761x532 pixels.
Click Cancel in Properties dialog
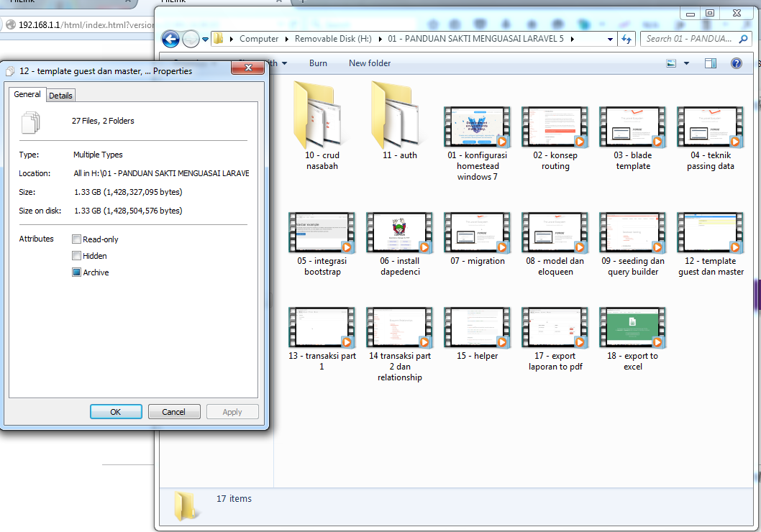tap(174, 412)
